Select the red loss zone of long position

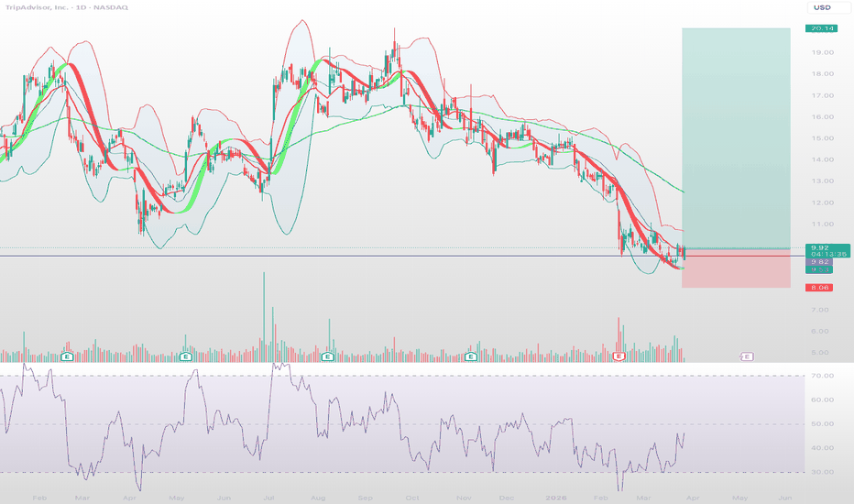tap(736, 268)
